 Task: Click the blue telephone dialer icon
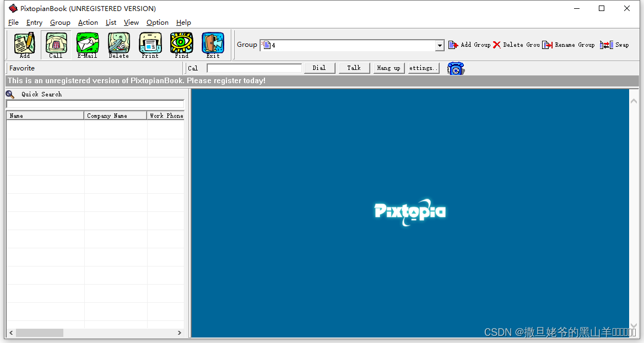pyautogui.click(x=456, y=68)
